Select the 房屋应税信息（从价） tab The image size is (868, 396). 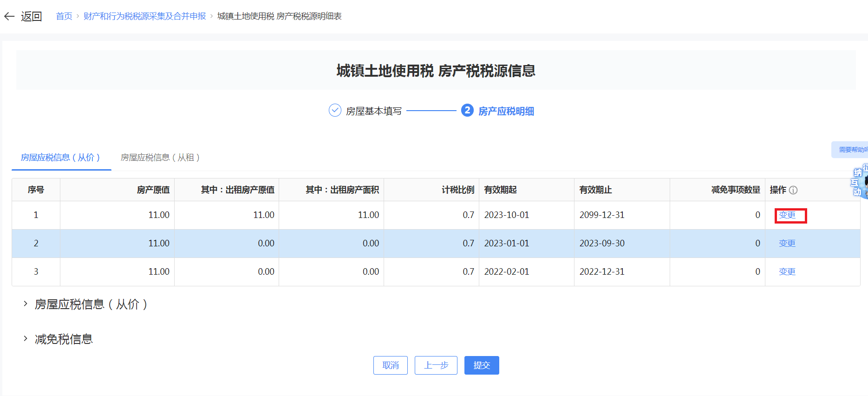pos(60,158)
